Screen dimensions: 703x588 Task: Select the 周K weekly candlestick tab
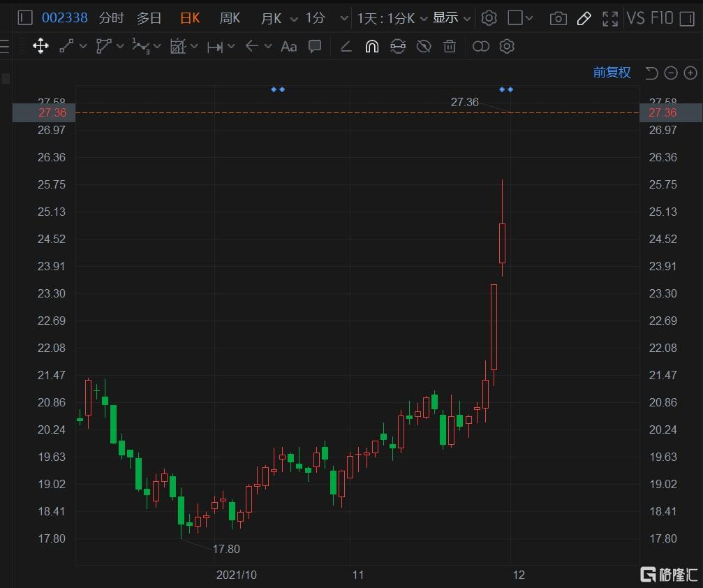230,18
